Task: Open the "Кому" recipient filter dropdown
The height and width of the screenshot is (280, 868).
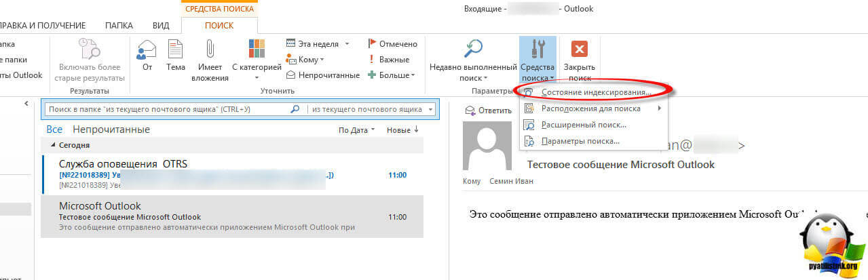Action: tap(306, 59)
